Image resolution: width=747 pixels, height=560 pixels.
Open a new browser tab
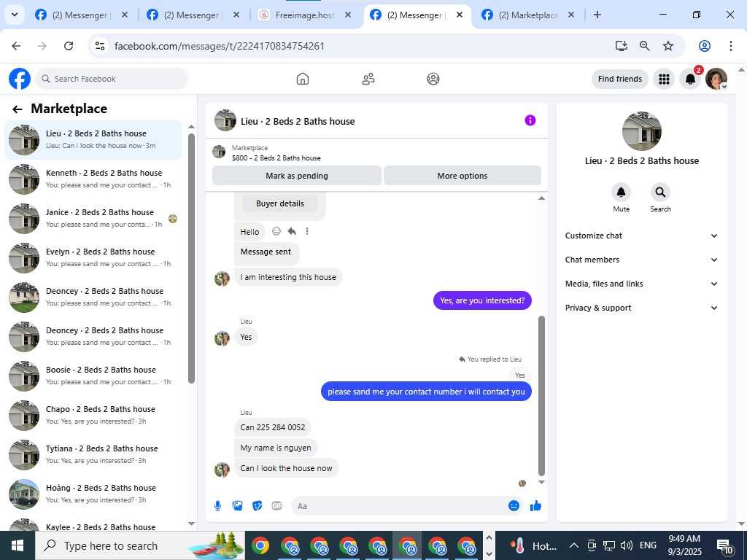point(597,15)
